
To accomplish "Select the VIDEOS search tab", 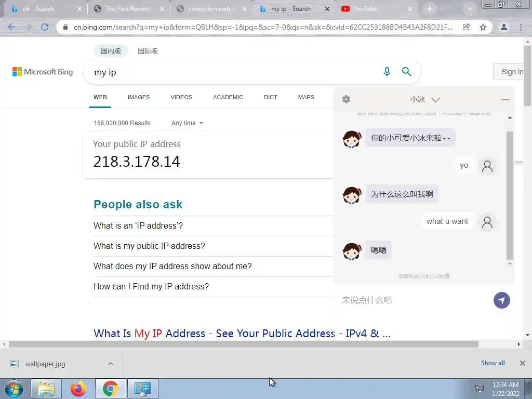I will coord(181,97).
